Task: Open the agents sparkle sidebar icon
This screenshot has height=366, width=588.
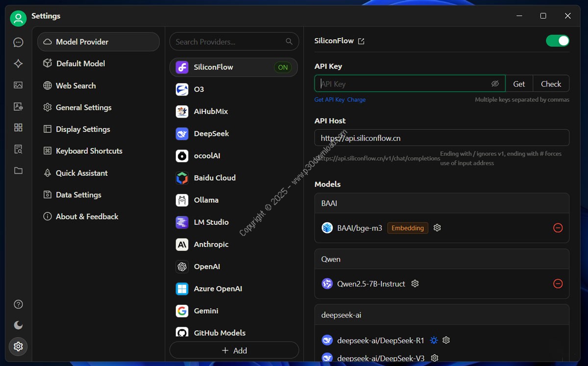Action: pos(18,64)
